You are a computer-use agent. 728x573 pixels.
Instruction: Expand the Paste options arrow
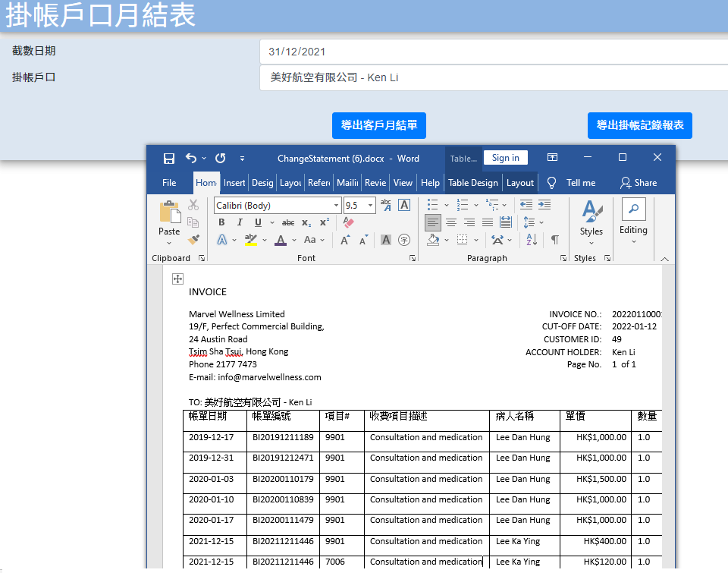click(x=169, y=243)
